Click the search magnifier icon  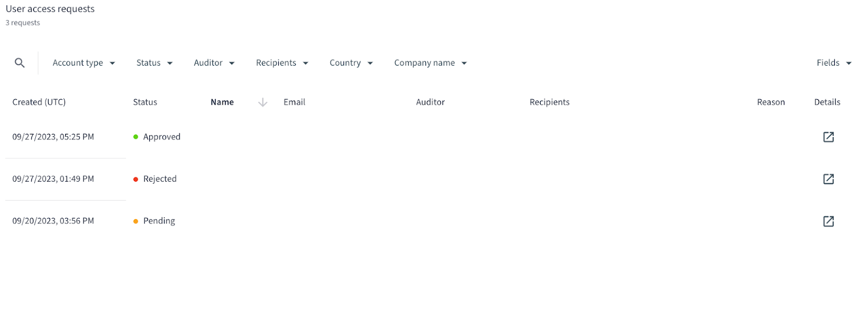click(20, 63)
